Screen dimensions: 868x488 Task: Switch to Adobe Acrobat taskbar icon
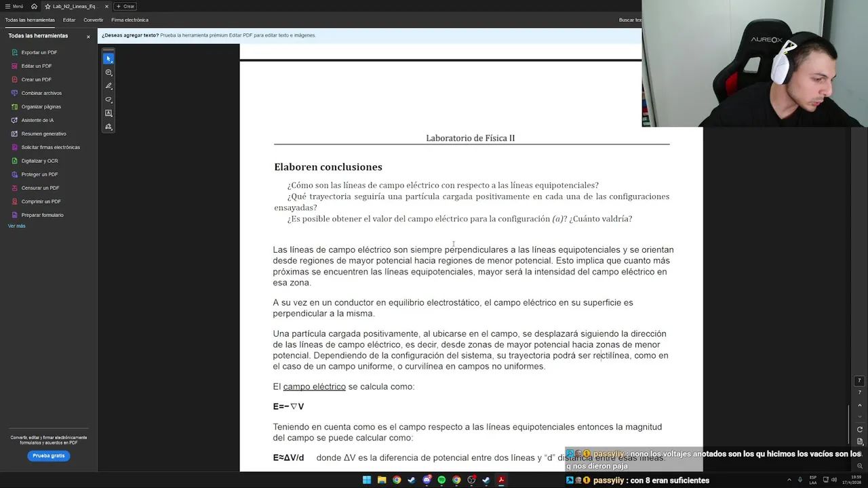click(501, 480)
